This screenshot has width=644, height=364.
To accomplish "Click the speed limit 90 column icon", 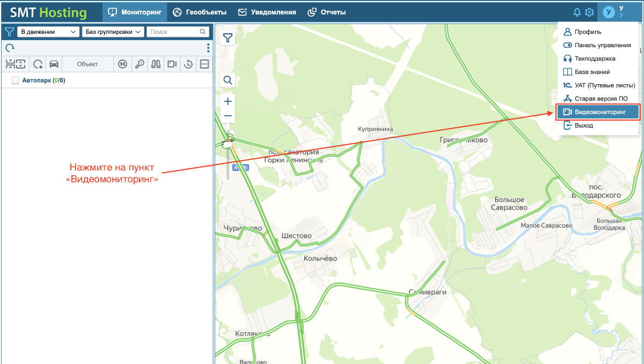I will click(123, 64).
